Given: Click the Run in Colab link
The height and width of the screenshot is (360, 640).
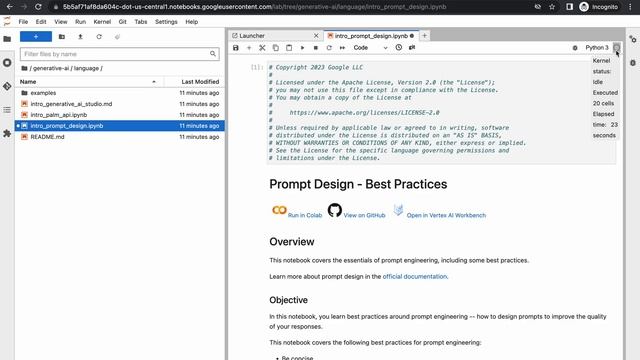Looking at the screenshot, I should point(305,215).
